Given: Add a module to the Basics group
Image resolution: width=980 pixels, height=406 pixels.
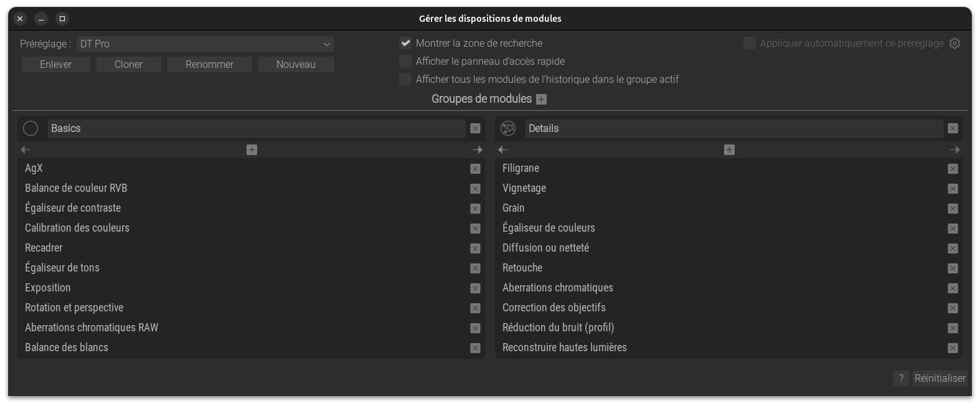Looking at the screenshot, I should point(252,150).
